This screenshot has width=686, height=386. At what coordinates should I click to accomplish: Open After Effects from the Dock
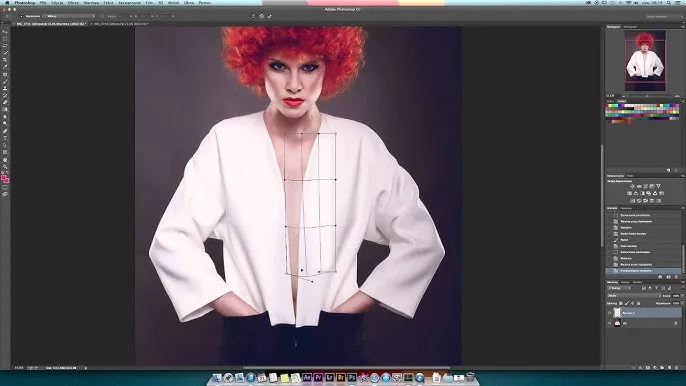[307, 377]
